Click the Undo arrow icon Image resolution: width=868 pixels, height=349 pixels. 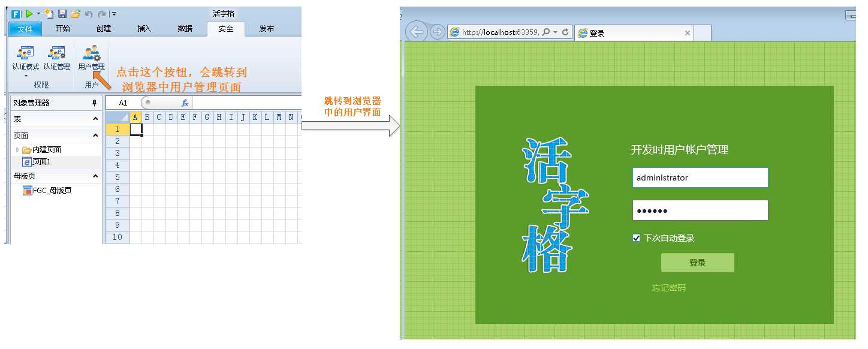[x=89, y=13]
